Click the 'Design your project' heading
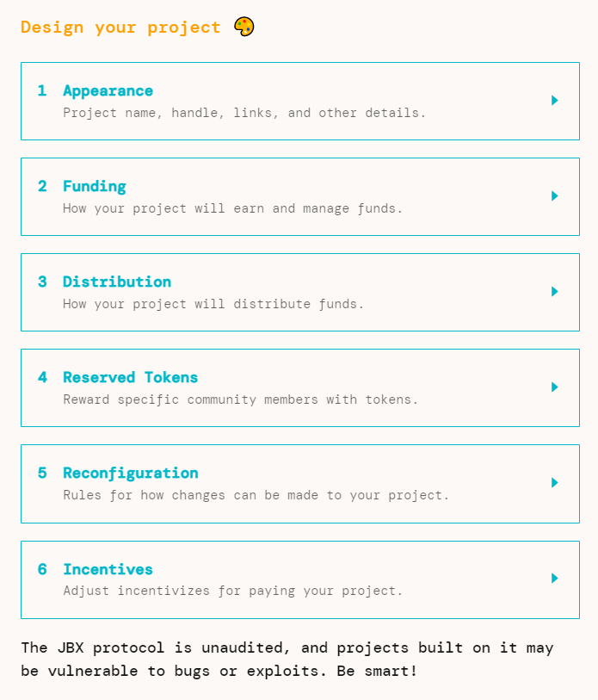Image resolution: width=598 pixels, height=700 pixels. pyautogui.click(x=120, y=28)
